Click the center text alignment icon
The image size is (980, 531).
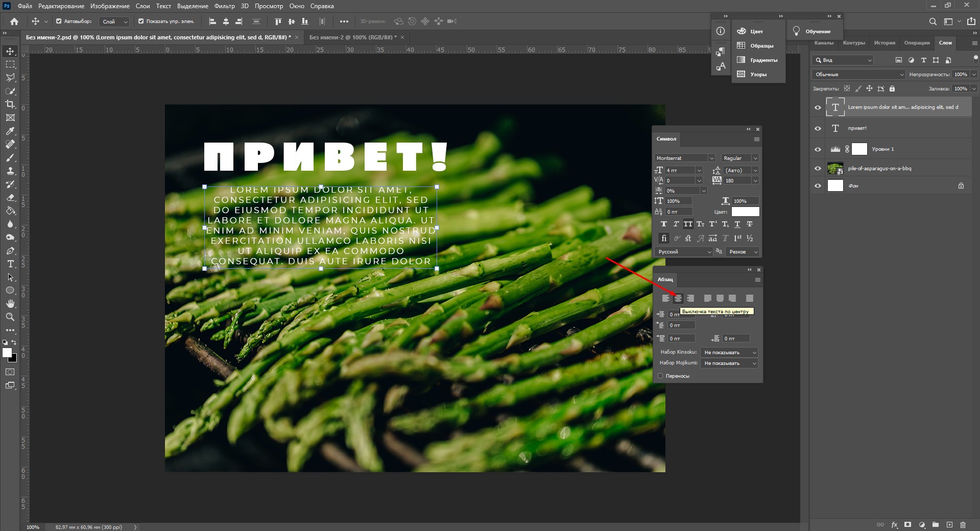click(678, 298)
